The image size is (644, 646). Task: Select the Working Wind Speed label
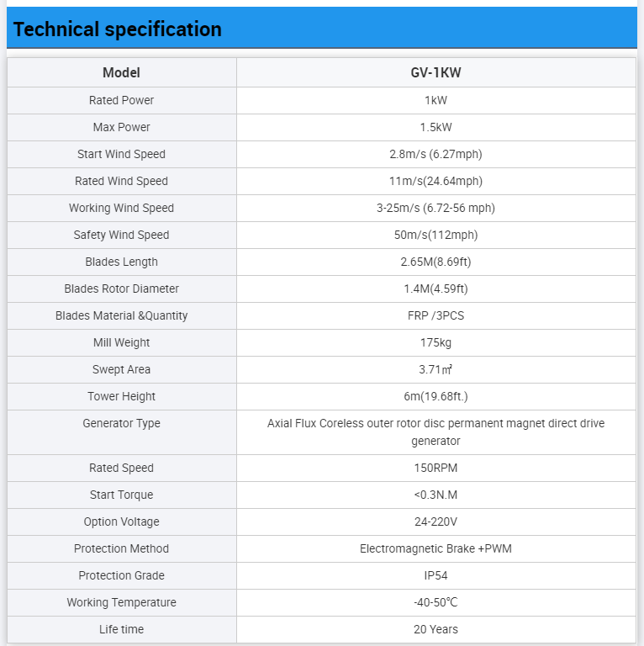point(122,208)
